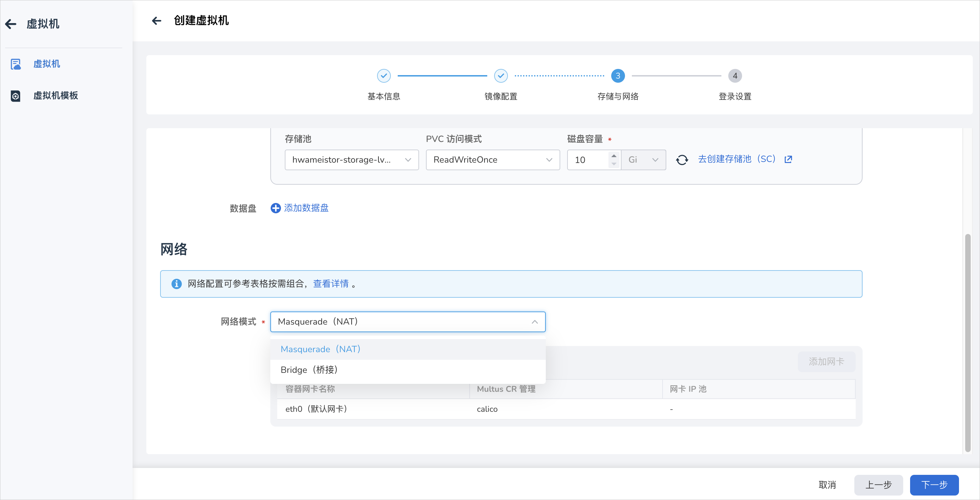This screenshot has width=980, height=500.
Task: Open the Gi unit dropdown
Action: (x=643, y=160)
